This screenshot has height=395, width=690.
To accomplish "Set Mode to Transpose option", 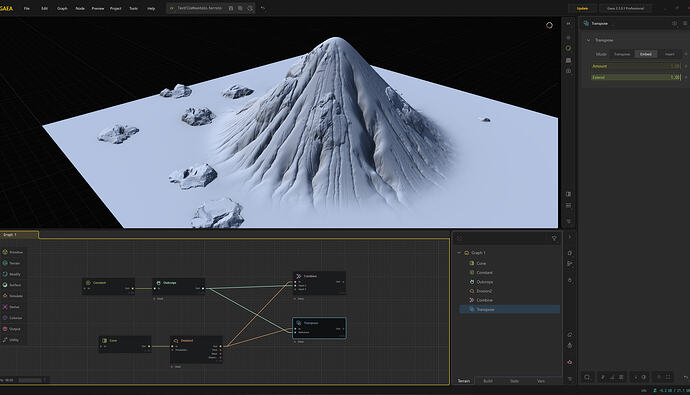I will tap(622, 54).
